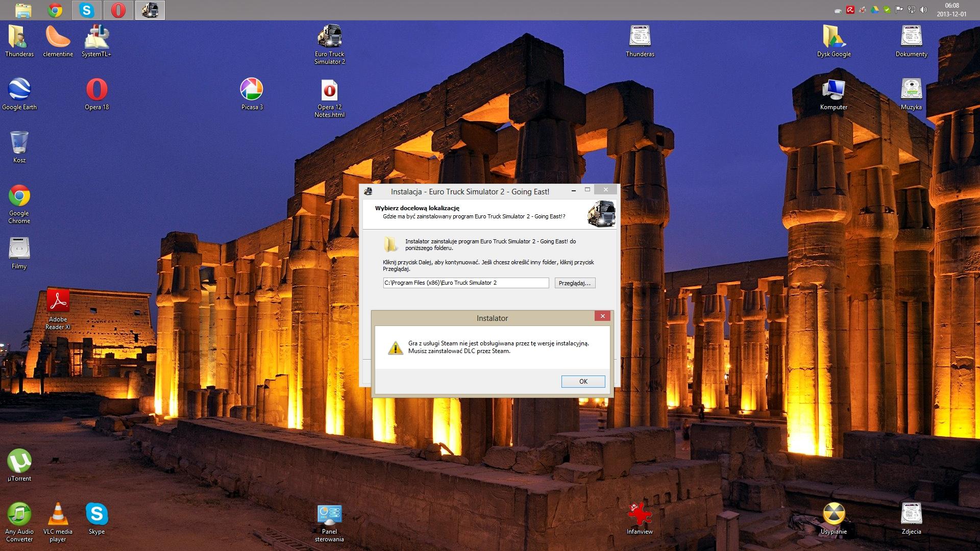The width and height of the screenshot is (980, 551).
Task: Select the Thunderas drive icon
Action: point(640,41)
